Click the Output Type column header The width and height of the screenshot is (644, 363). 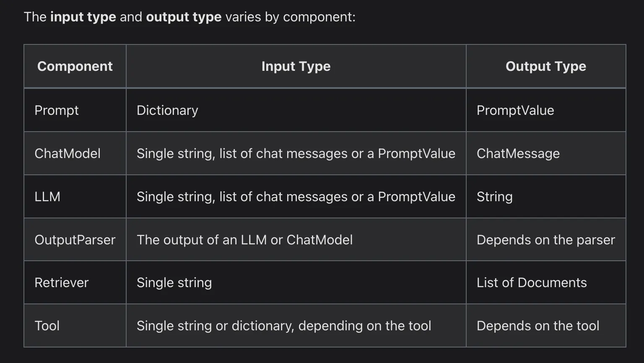pyautogui.click(x=545, y=66)
